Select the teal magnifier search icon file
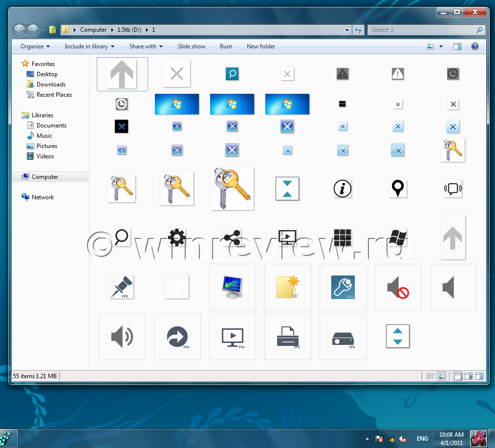The image size is (495, 448). (232, 74)
